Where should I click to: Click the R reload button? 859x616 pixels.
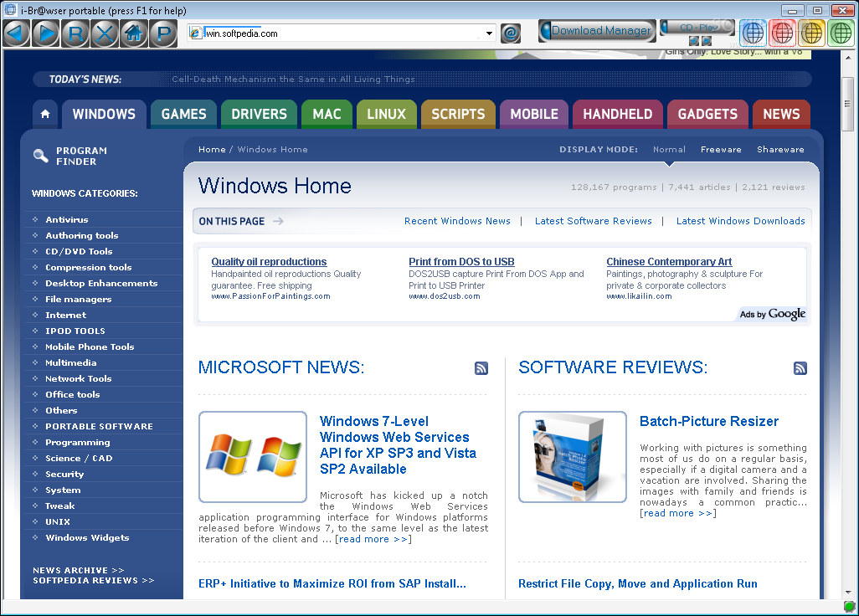(75, 34)
